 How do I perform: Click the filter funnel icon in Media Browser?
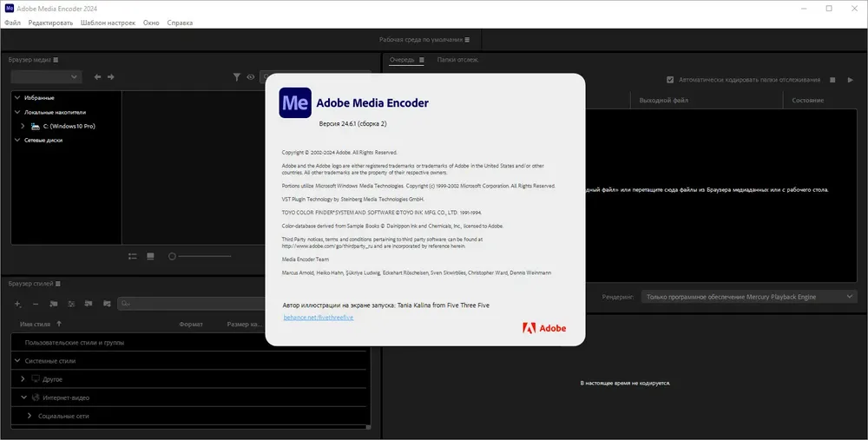point(236,77)
